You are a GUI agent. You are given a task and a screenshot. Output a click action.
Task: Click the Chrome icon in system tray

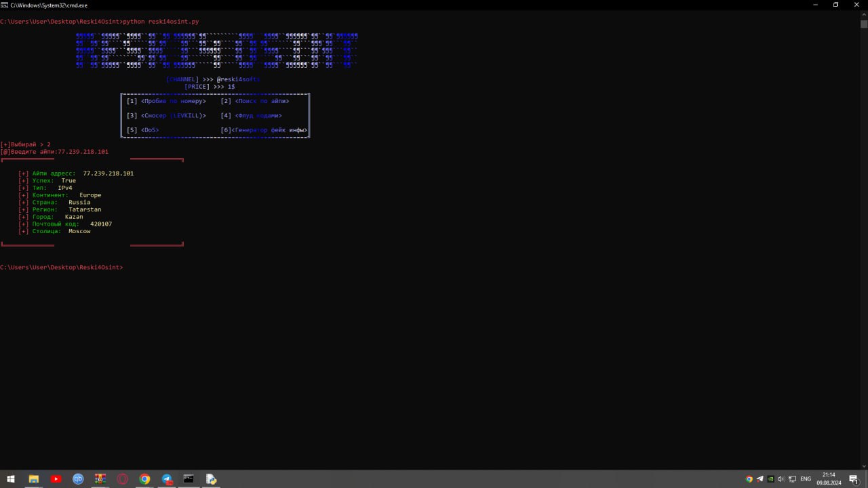(749, 479)
